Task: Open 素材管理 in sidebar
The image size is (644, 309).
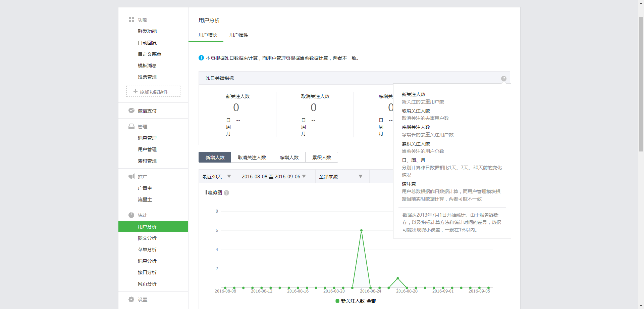Action: (x=147, y=161)
